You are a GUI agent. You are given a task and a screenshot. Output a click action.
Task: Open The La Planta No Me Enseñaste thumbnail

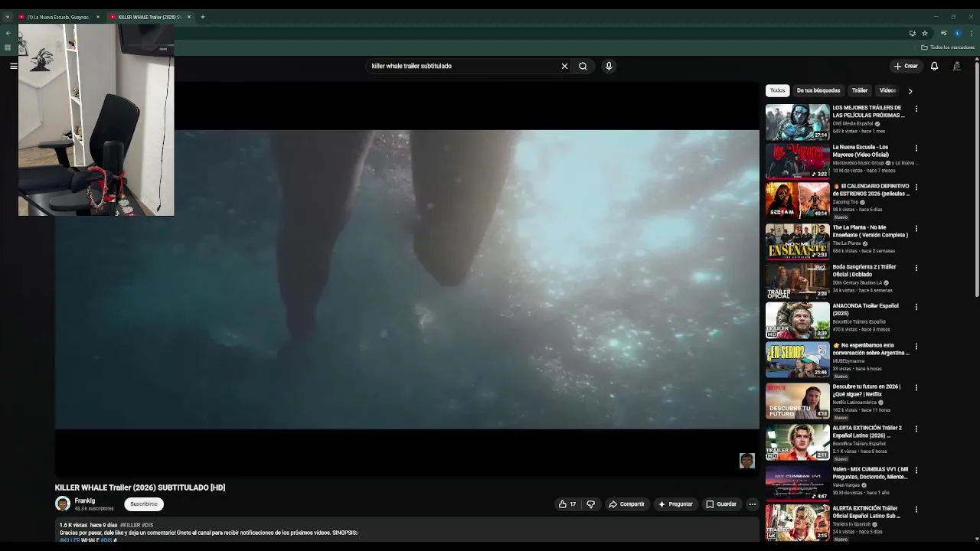tap(798, 242)
